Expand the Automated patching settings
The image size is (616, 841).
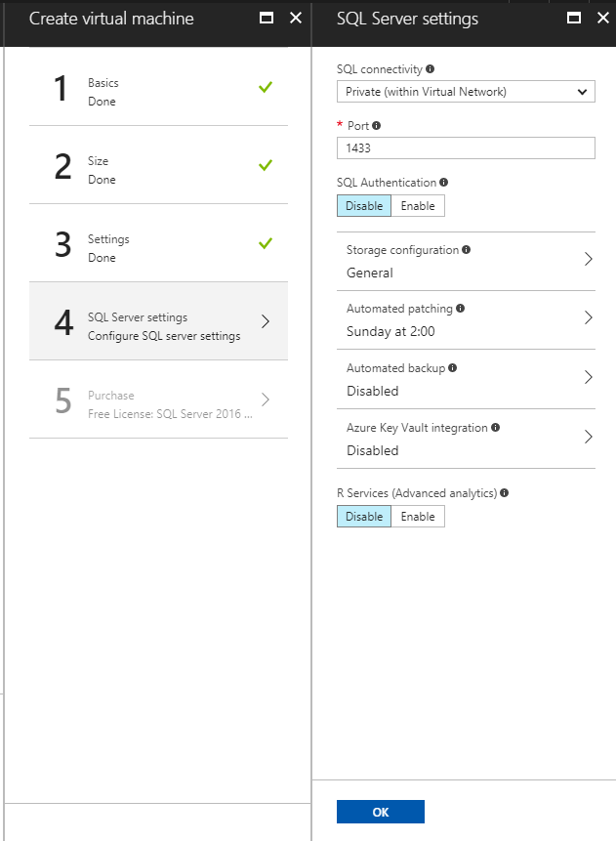pos(466,319)
